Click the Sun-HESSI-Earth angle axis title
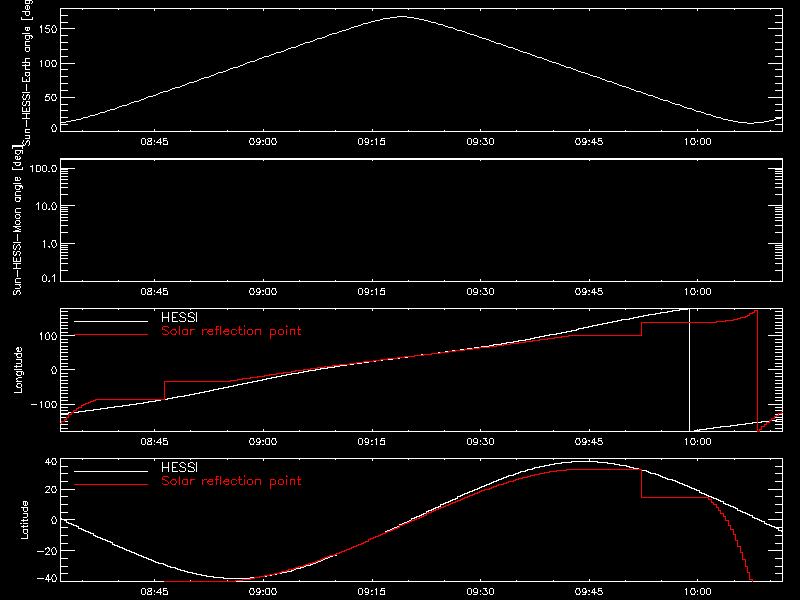This screenshot has height=600, width=800. click(x=27, y=71)
